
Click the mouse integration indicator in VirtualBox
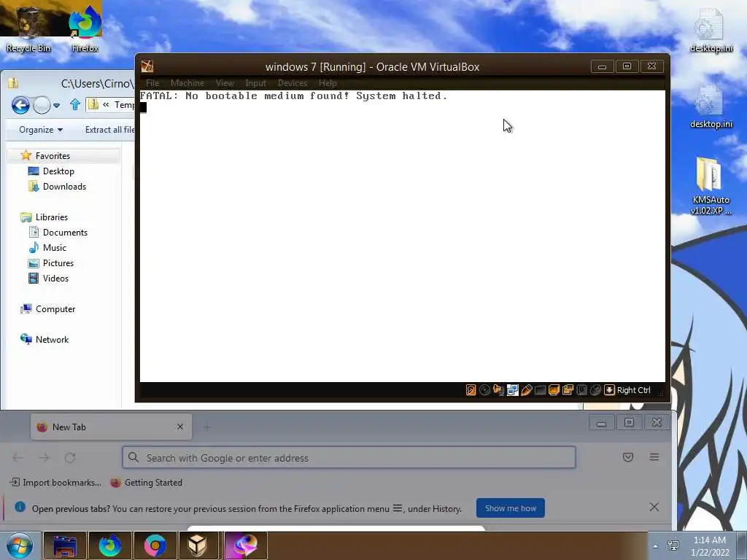pyautogui.click(x=595, y=390)
